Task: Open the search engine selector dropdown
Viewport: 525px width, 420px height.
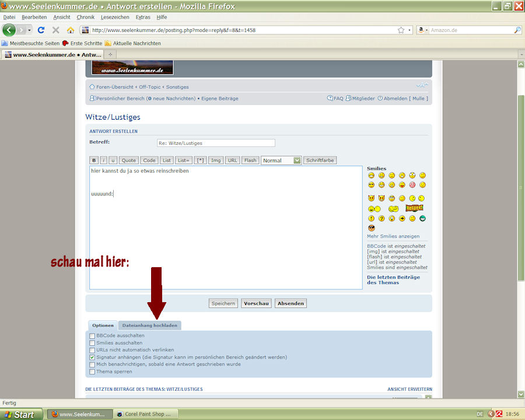Action: coord(423,30)
